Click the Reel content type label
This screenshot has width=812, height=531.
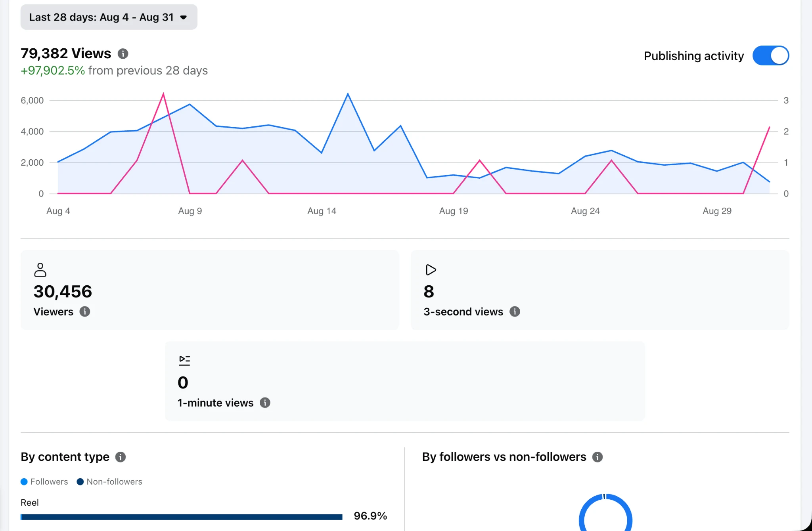[30, 502]
